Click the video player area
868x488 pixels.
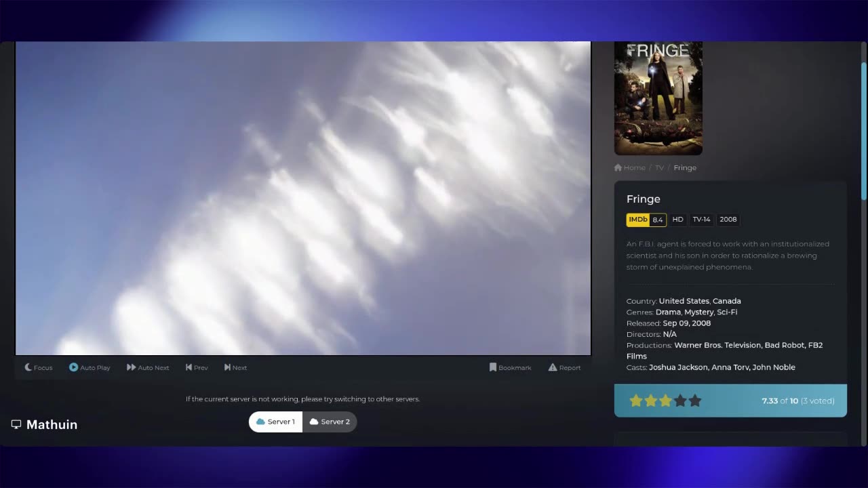[x=303, y=198]
